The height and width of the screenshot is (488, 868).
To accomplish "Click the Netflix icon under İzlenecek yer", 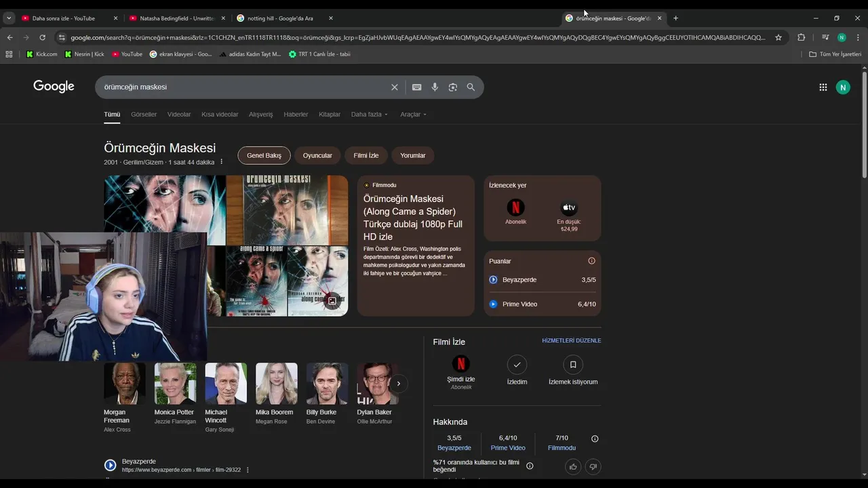I will pos(515,207).
